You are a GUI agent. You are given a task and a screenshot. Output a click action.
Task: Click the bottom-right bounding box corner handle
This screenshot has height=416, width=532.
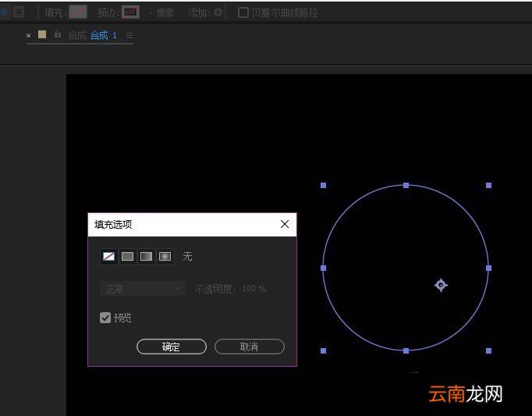[488, 350]
